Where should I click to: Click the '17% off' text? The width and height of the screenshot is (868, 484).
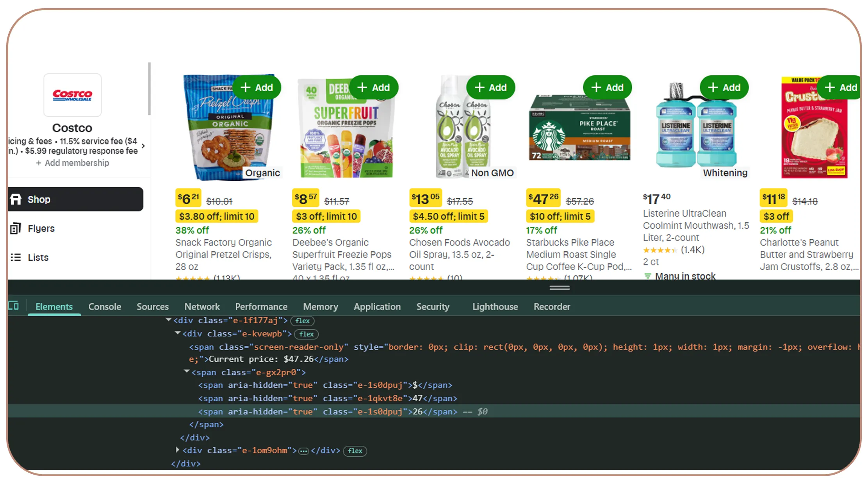click(x=542, y=230)
